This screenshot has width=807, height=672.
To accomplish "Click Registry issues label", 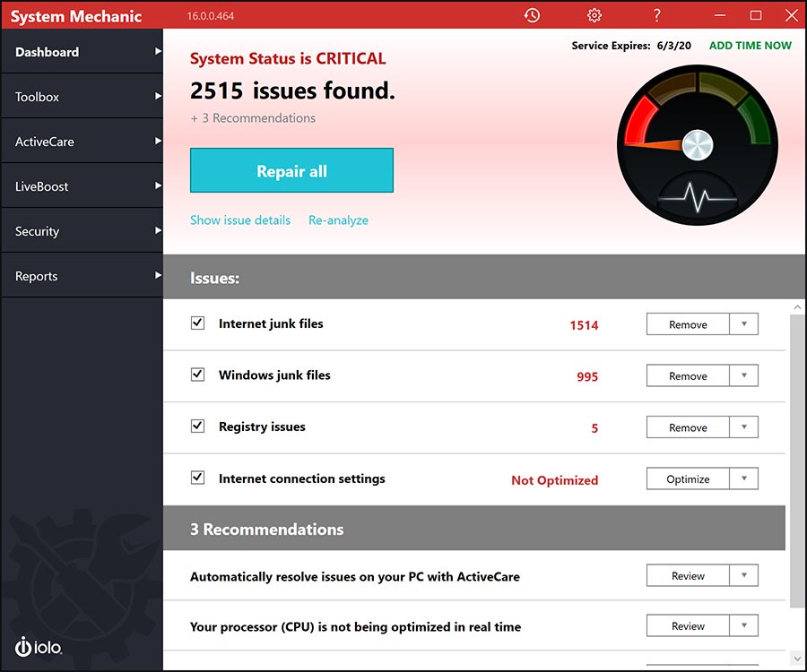I will pos(262,426).
